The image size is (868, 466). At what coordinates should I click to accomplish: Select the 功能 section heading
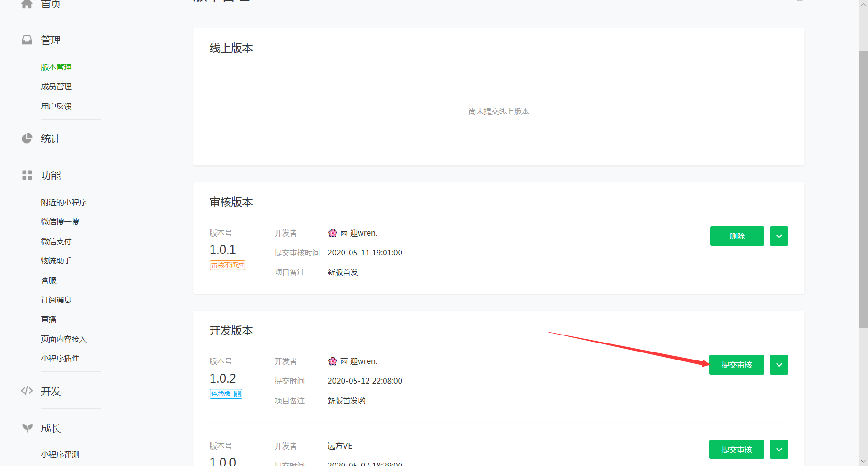pos(51,175)
